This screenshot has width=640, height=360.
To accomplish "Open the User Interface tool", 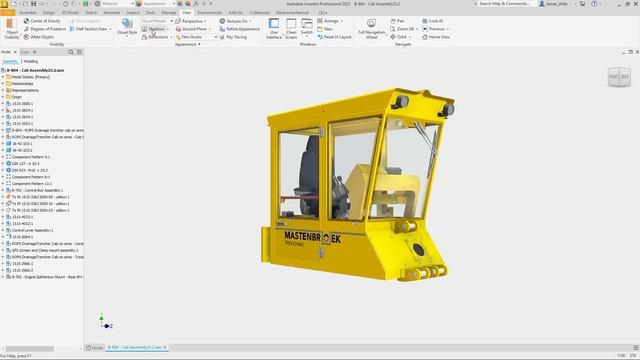I will pos(274,29).
